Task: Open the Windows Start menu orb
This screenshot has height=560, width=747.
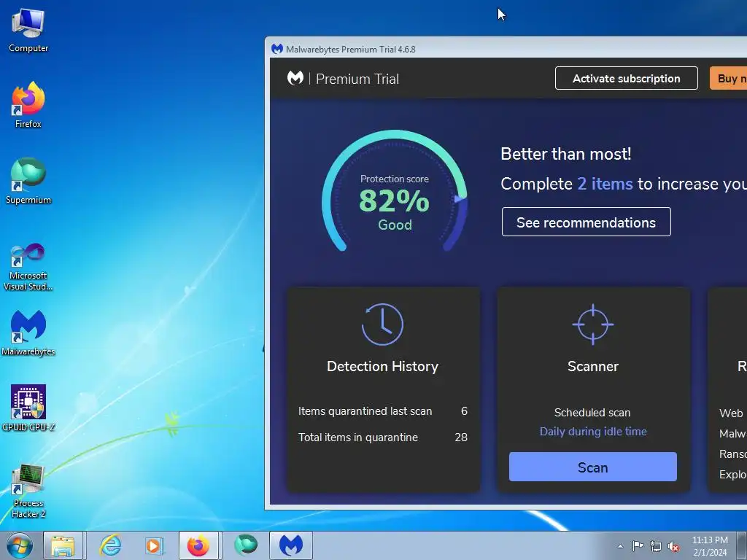Action: pos(20,545)
